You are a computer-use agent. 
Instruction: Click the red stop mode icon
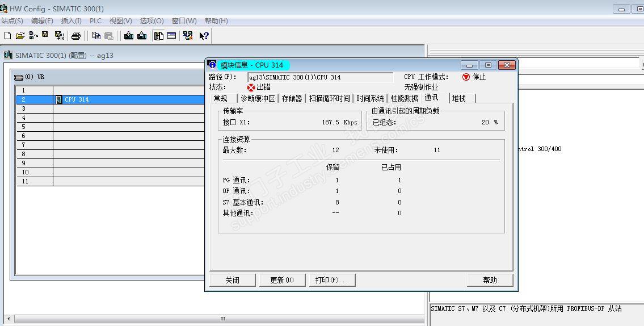(x=466, y=77)
